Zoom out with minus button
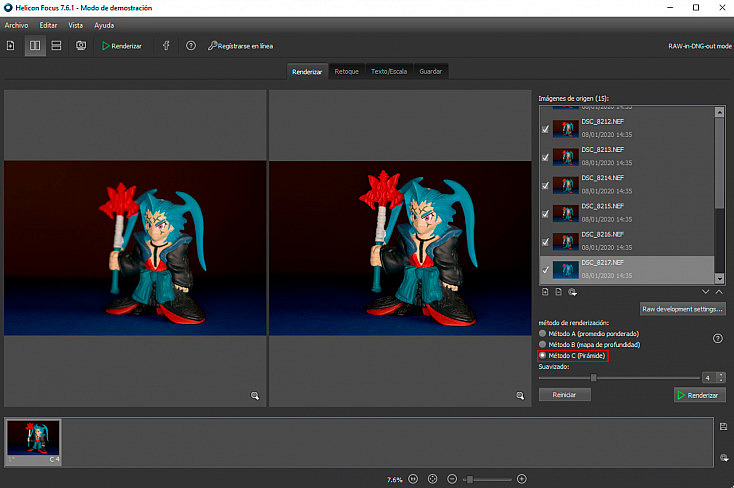The width and height of the screenshot is (734, 488). click(452, 479)
